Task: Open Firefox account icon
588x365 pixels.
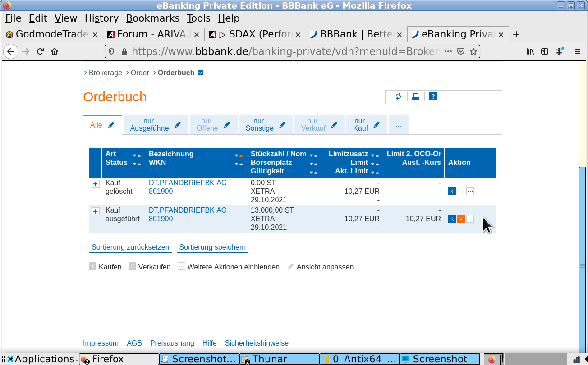Action: [x=559, y=51]
